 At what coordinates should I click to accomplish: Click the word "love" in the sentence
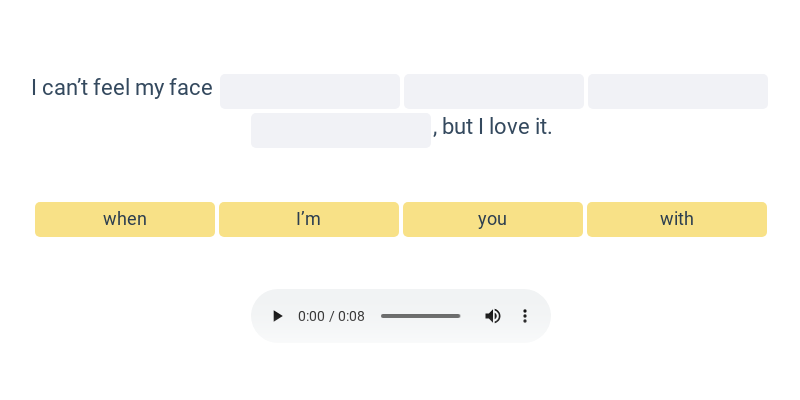[x=510, y=127]
